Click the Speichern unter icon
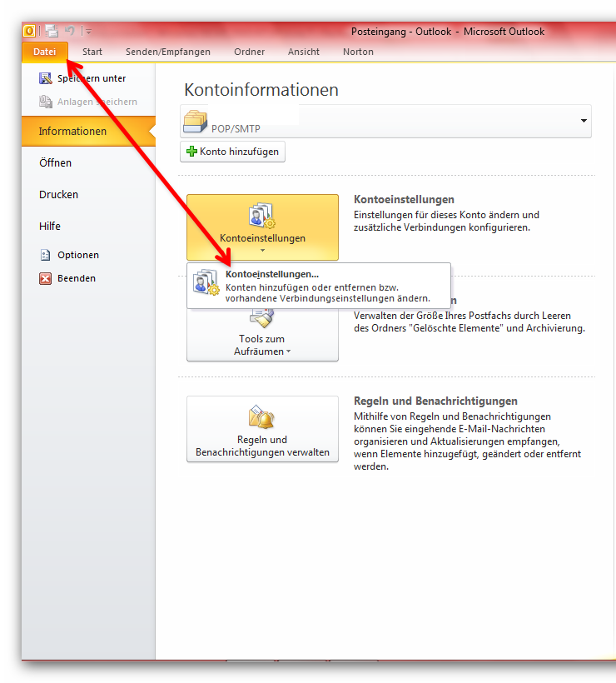616x683 pixels. [46, 78]
